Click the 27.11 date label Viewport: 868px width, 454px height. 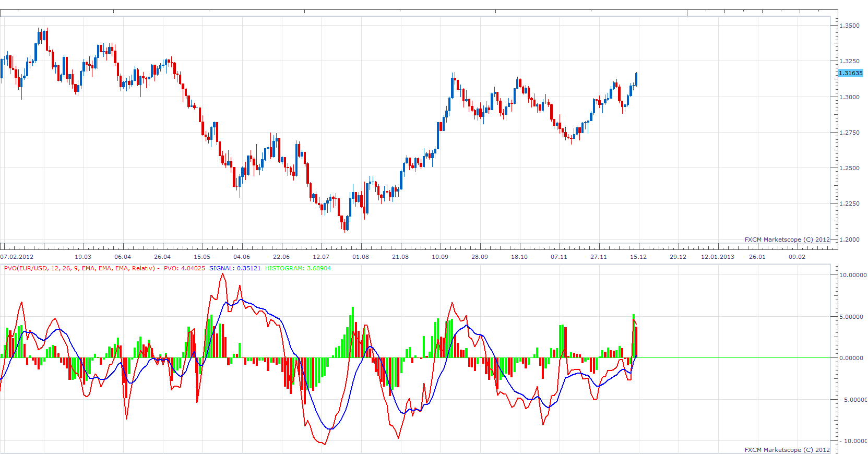(599, 257)
